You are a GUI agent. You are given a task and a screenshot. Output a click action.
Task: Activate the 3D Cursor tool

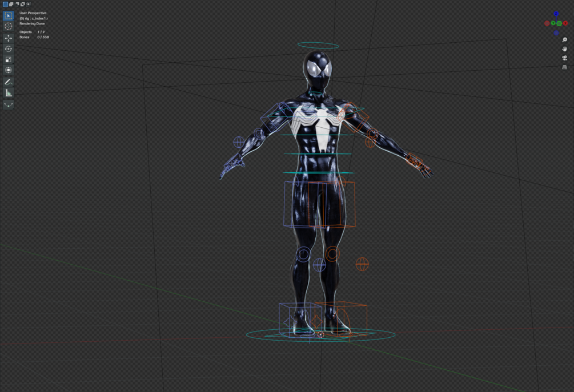pos(9,26)
